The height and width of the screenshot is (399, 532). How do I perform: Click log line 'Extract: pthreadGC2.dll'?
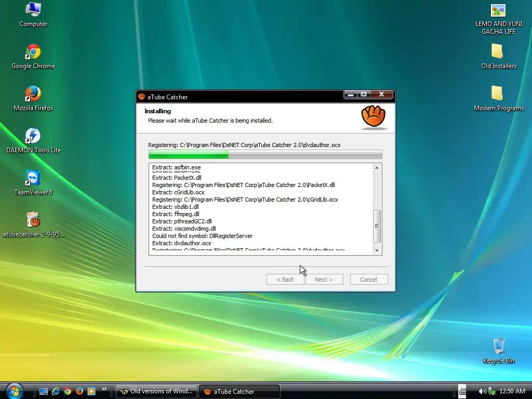(182, 221)
